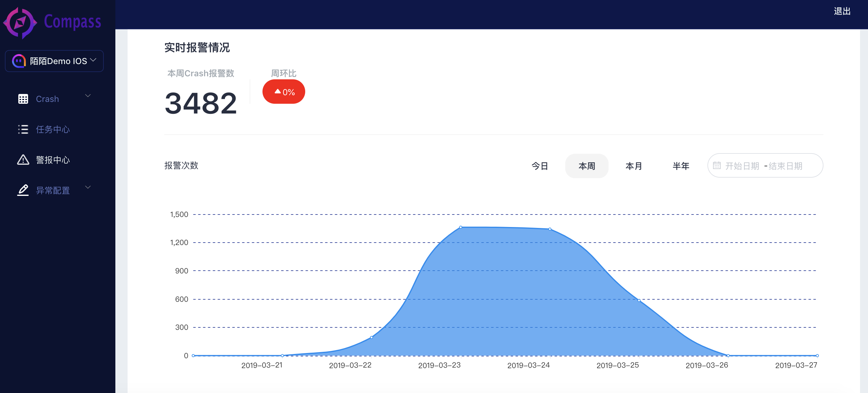The width and height of the screenshot is (868, 393).
Task: Click the 2019-03-25 x-axis label
Action: [618, 365]
